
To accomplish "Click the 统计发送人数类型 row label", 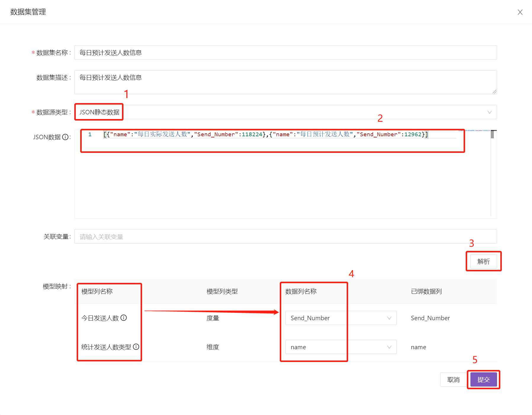I will (106, 347).
